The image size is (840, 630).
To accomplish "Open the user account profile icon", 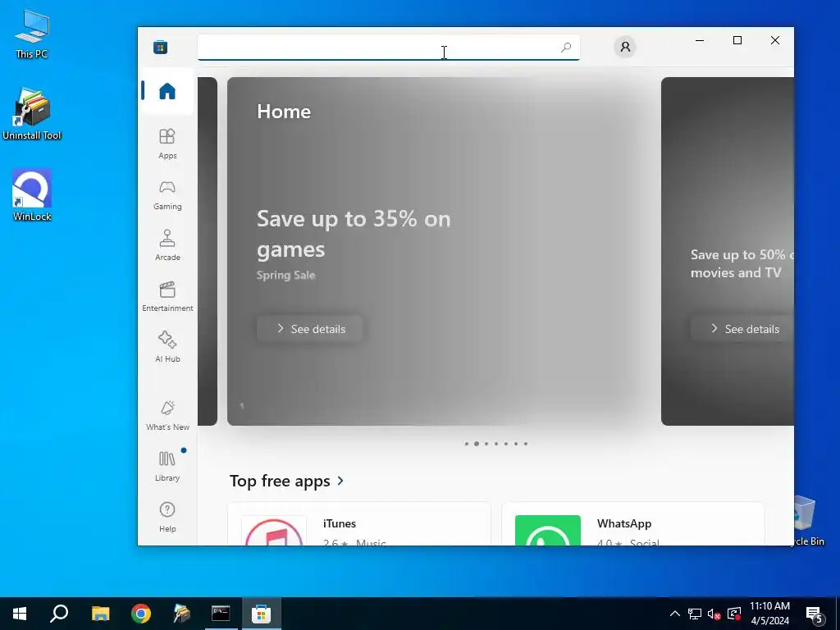I will point(624,47).
